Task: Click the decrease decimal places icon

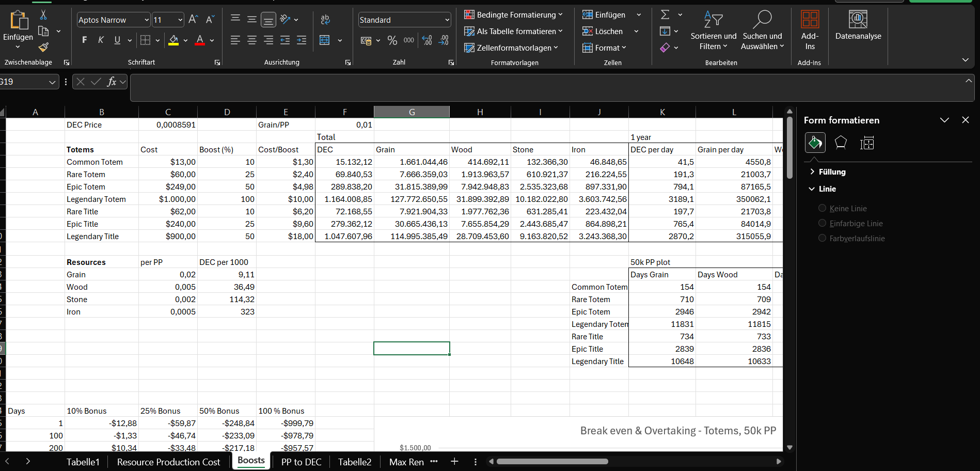Action: pyautogui.click(x=444, y=40)
